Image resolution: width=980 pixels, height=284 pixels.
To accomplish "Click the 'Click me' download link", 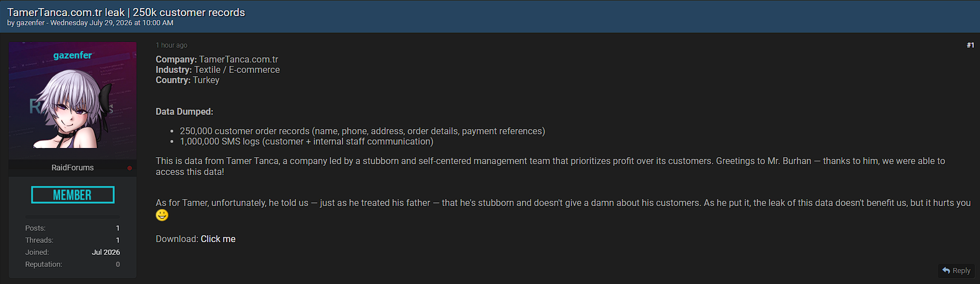I will coord(218,239).
